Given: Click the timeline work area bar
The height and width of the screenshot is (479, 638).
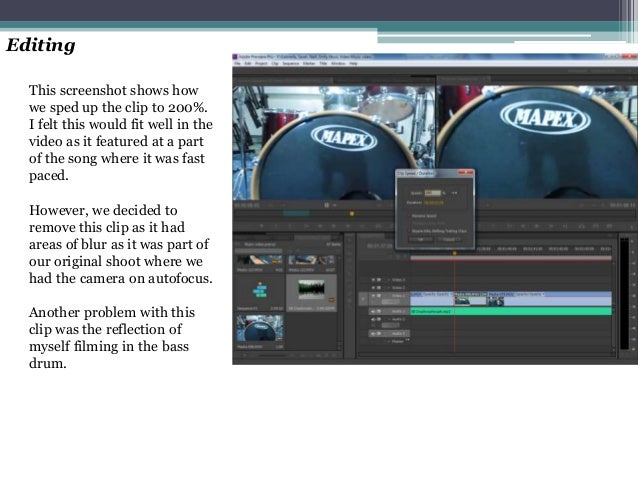Looking at the screenshot, I should (x=511, y=258).
